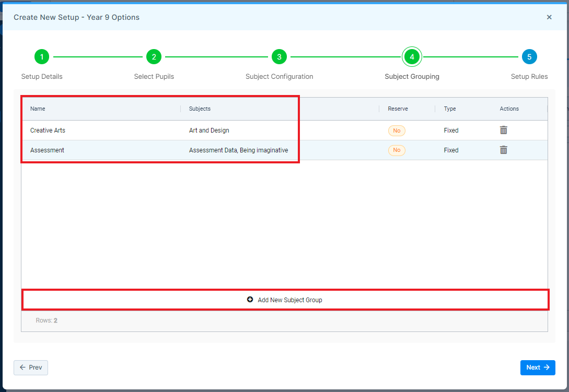The width and height of the screenshot is (569, 392).
Task: Select step 5 Setup Rules circle
Action: click(x=529, y=56)
